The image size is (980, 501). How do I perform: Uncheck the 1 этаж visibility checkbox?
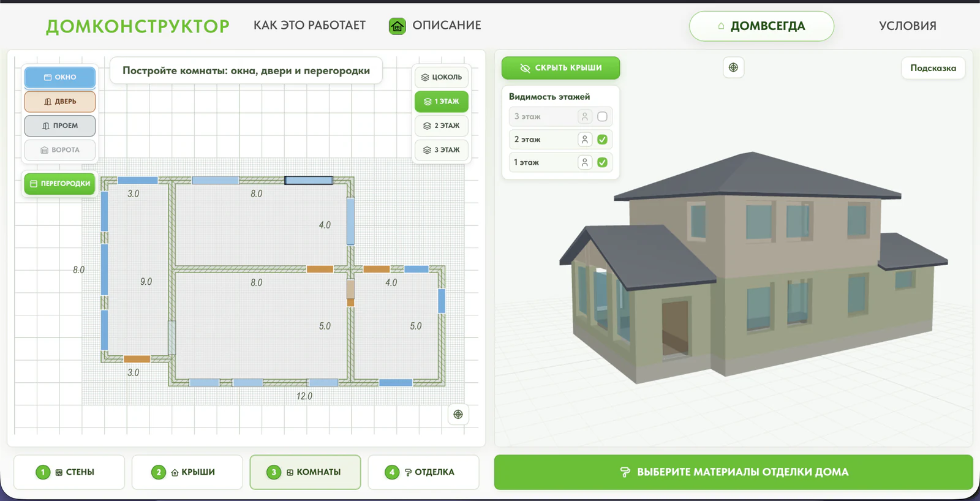click(602, 162)
